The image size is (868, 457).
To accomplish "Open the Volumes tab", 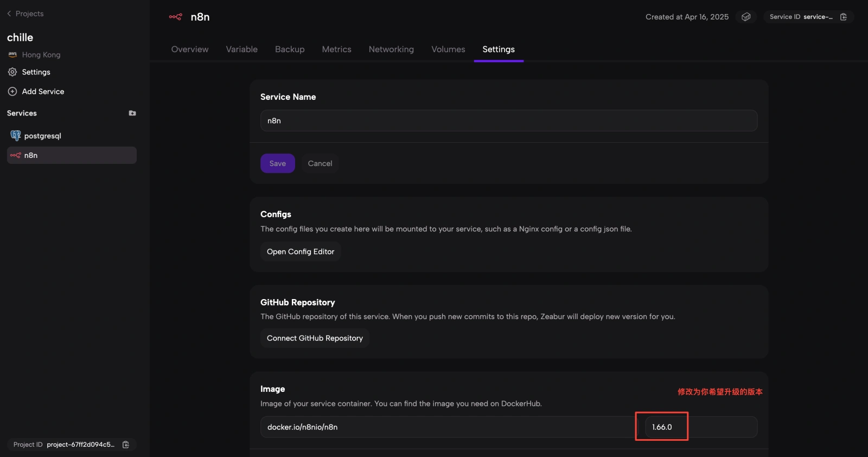I will (x=448, y=49).
